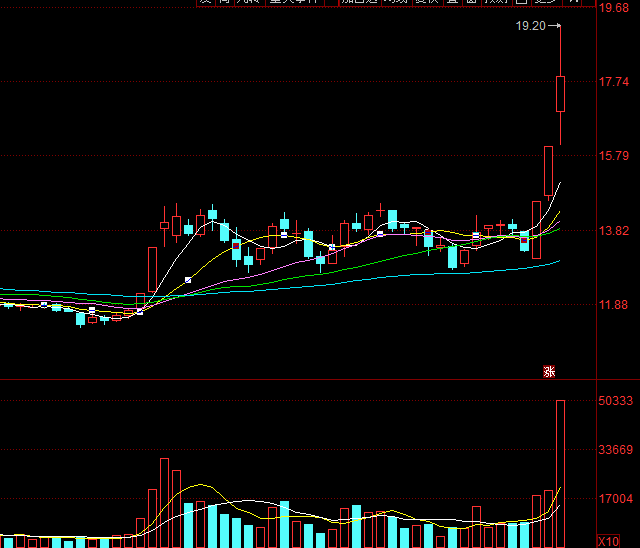Viewport: 640px width, 548px height.
Task: Select the long red breakout candle rising from 11.88
Action: [x=152, y=270]
